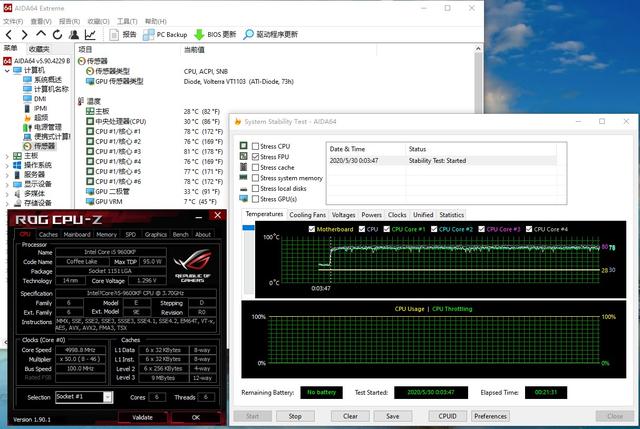Switch to Graphics tab in CPU-Z

coord(156,234)
